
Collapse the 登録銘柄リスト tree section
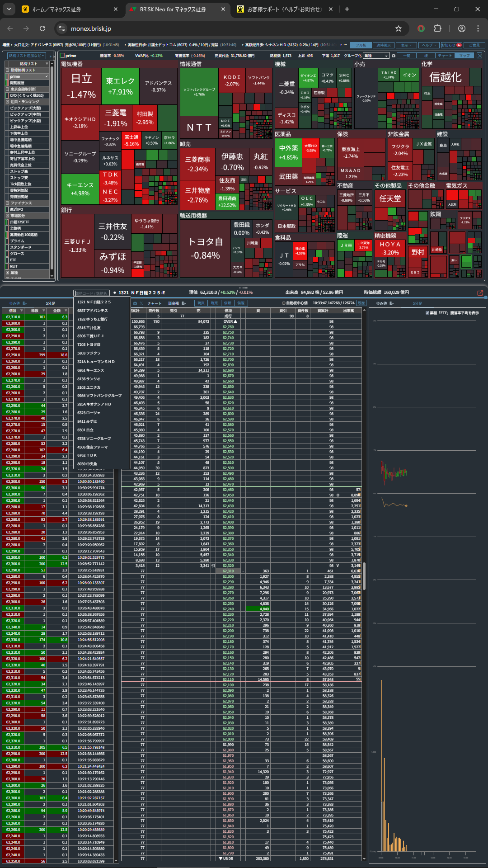[x=7, y=70]
